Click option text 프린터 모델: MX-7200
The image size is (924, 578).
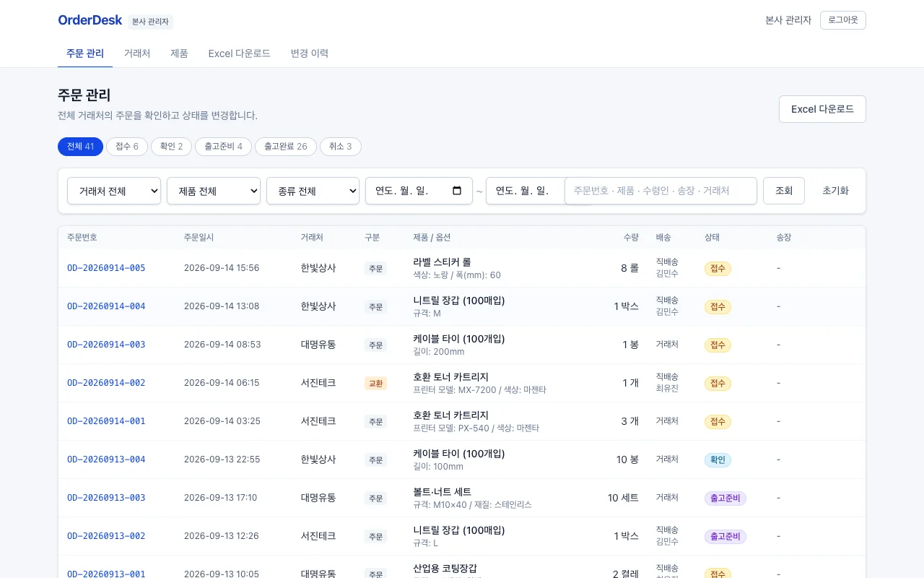click(x=455, y=390)
